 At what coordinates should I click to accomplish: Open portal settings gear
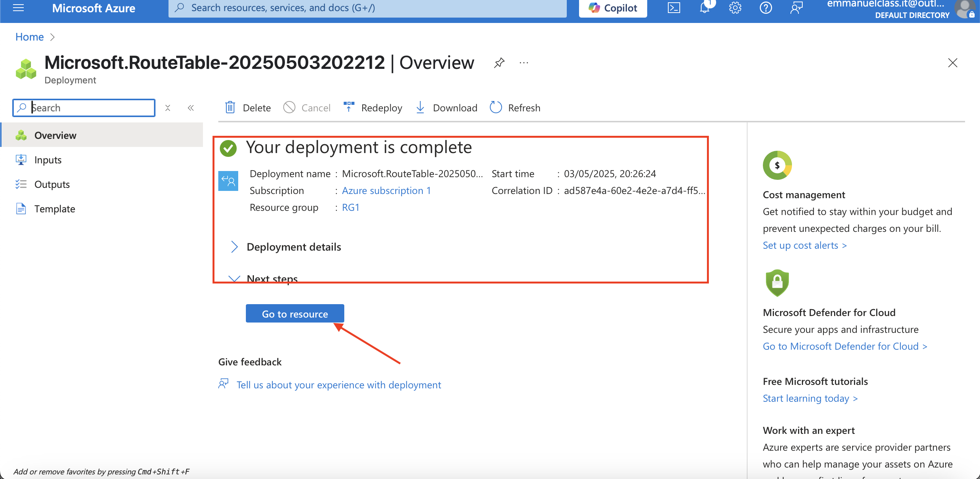click(735, 8)
